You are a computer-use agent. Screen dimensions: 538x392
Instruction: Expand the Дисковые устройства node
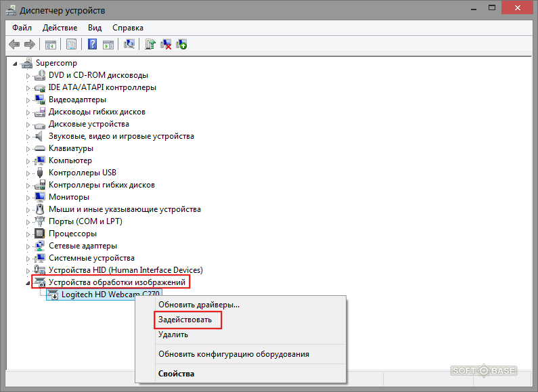28,125
